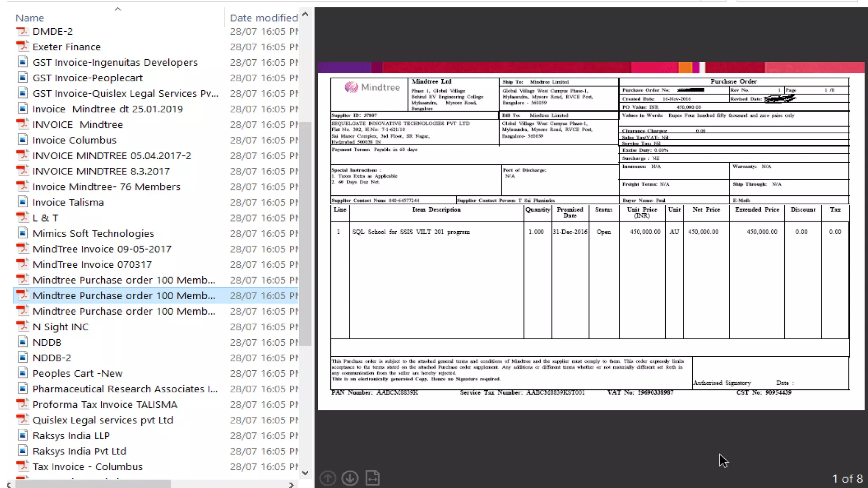
Task: Click PDF icon next to Exeter Finance
Action: [x=22, y=47]
